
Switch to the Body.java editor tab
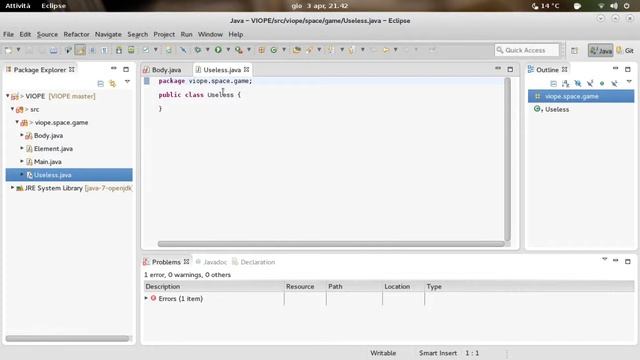pyautogui.click(x=162, y=70)
